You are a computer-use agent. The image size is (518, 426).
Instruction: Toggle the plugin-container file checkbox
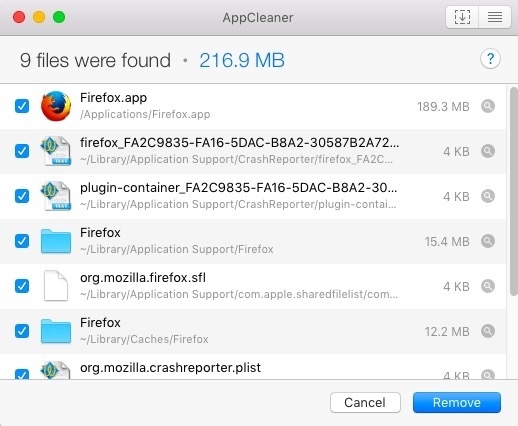[x=22, y=196]
